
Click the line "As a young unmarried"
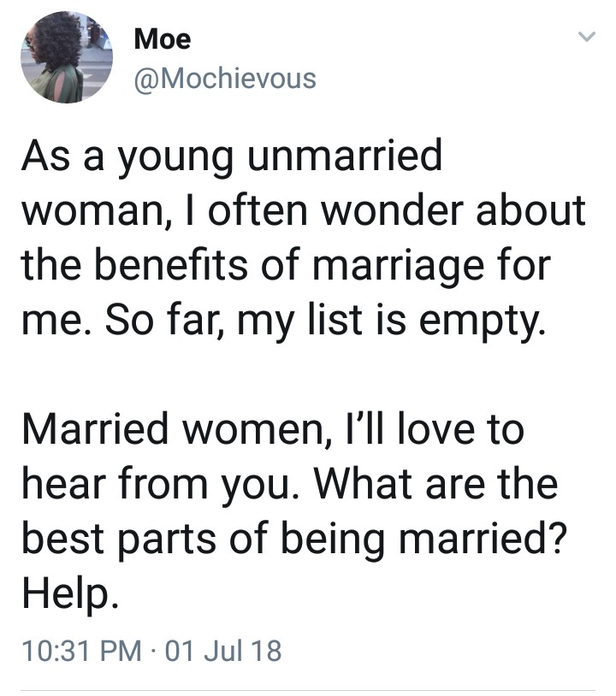231,160
